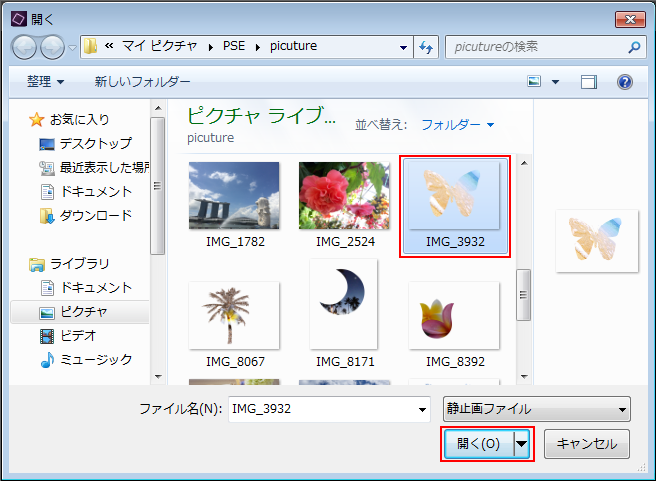Open the dropdown arrow beside 開く button
Viewport: 656px width, 481px height.
coord(522,444)
